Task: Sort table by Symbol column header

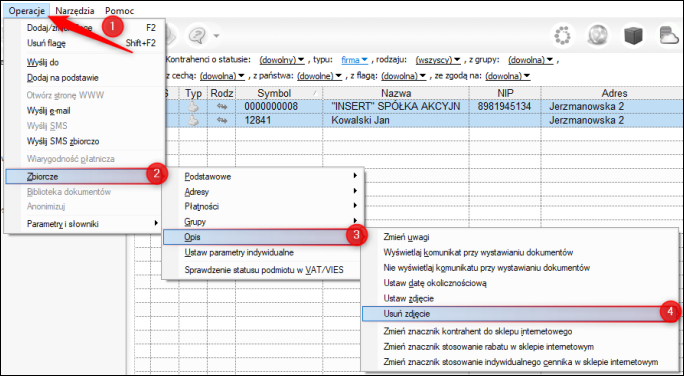Action: tap(279, 93)
